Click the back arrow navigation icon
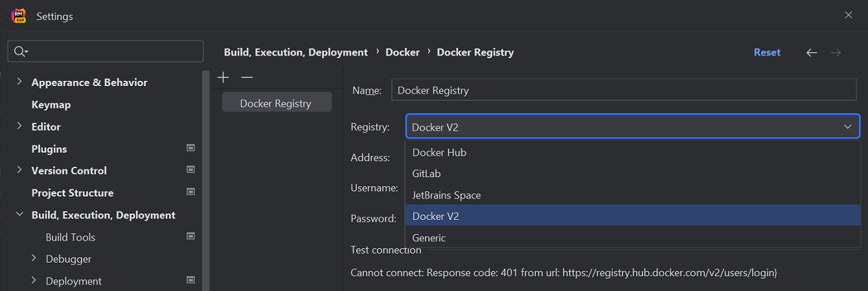868x291 pixels. [x=812, y=52]
